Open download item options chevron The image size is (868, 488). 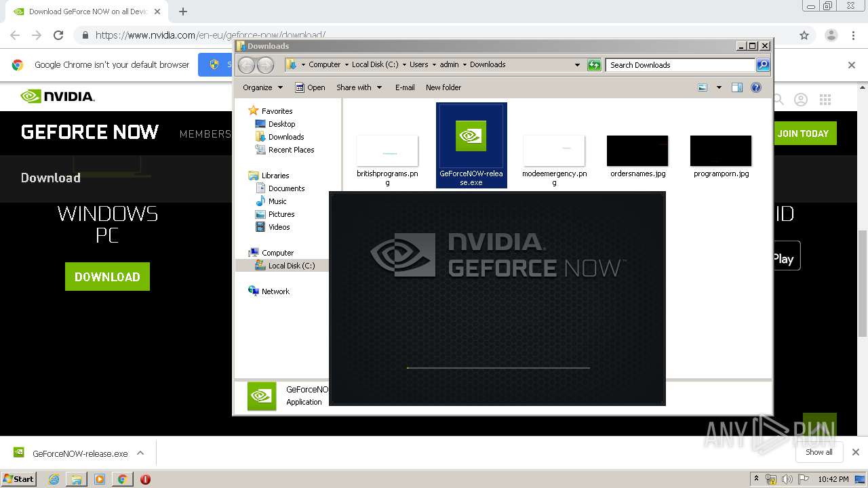140,453
